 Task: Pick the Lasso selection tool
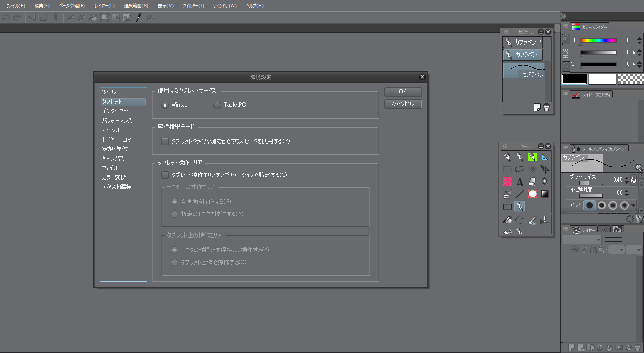pyautogui.click(x=520, y=169)
